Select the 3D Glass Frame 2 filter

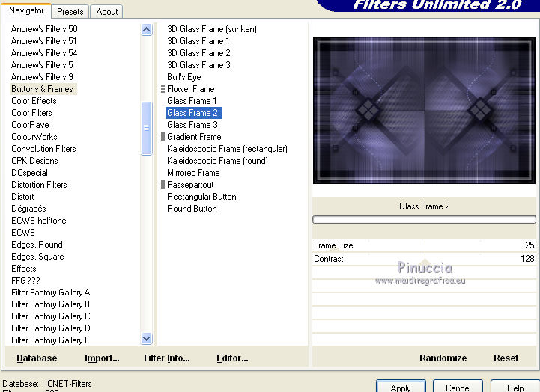198,53
